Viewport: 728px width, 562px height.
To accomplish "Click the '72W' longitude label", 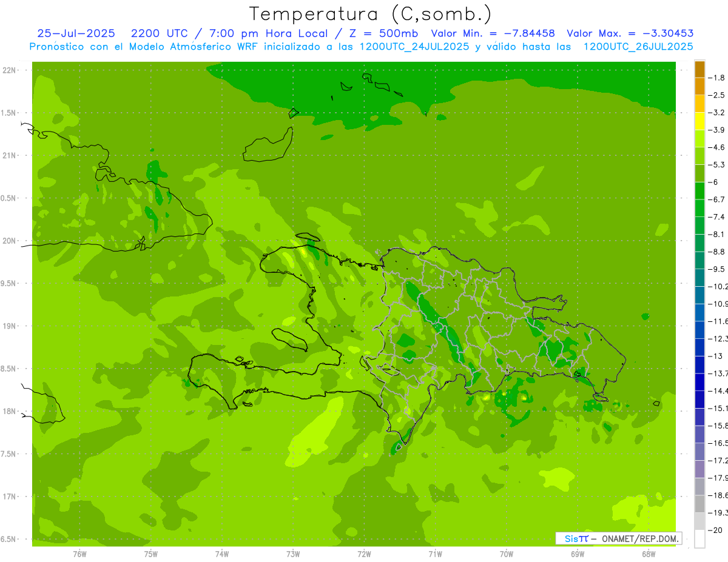I will click(x=364, y=554).
